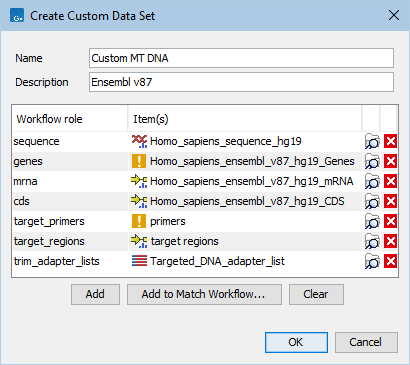Screen dimensions: 410x365
Task: Click the adapter list icon beside Targeted_DNA_adapter_list
Action: coord(139,261)
